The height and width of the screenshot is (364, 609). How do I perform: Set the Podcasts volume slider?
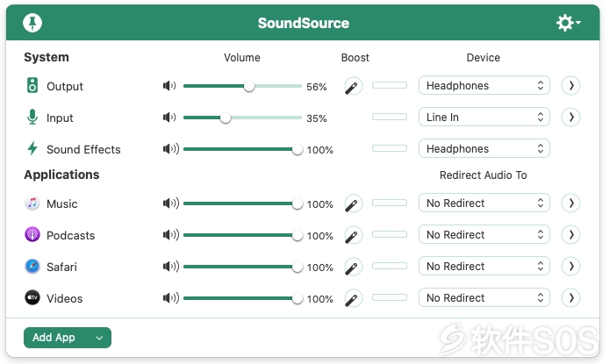(x=242, y=235)
